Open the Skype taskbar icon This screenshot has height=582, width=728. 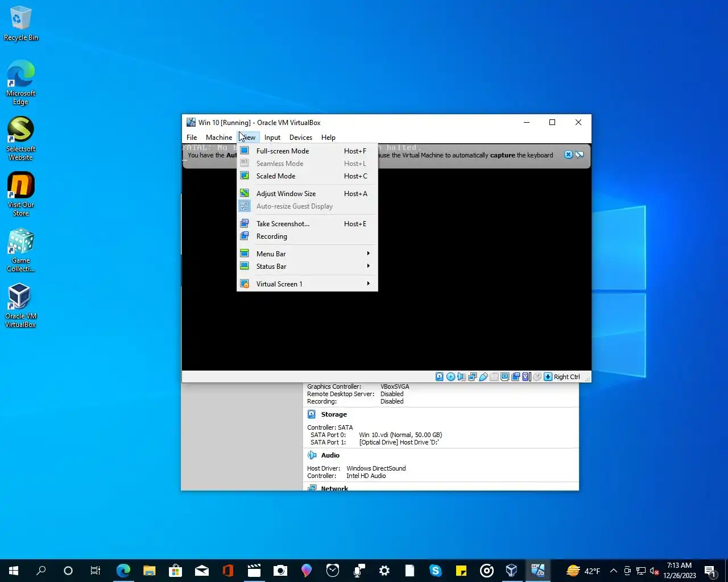coord(436,571)
